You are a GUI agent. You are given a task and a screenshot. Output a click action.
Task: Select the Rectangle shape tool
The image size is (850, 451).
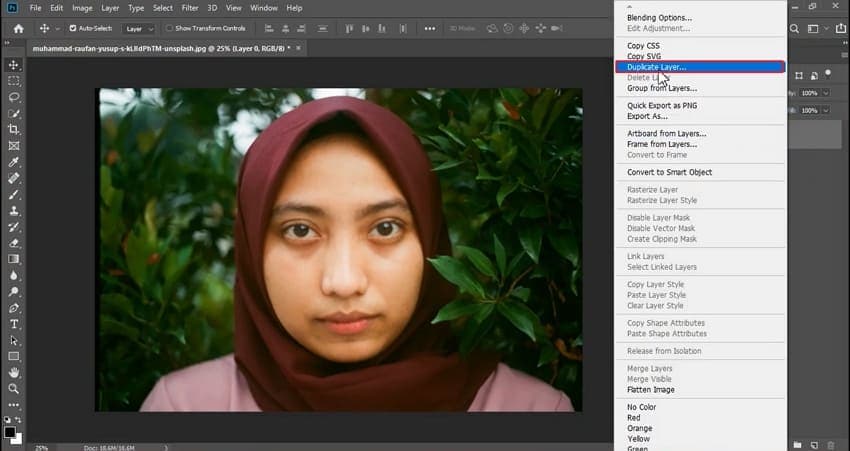(x=14, y=357)
